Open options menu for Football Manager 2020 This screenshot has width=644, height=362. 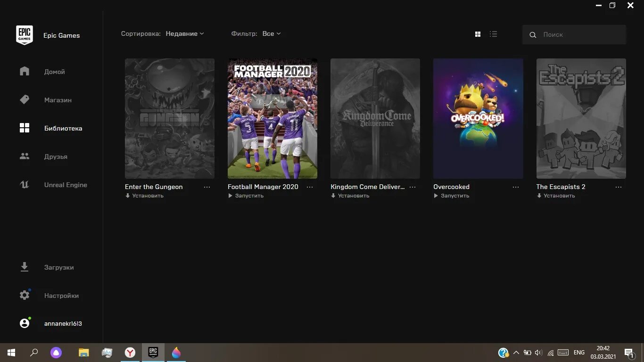coord(310,187)
